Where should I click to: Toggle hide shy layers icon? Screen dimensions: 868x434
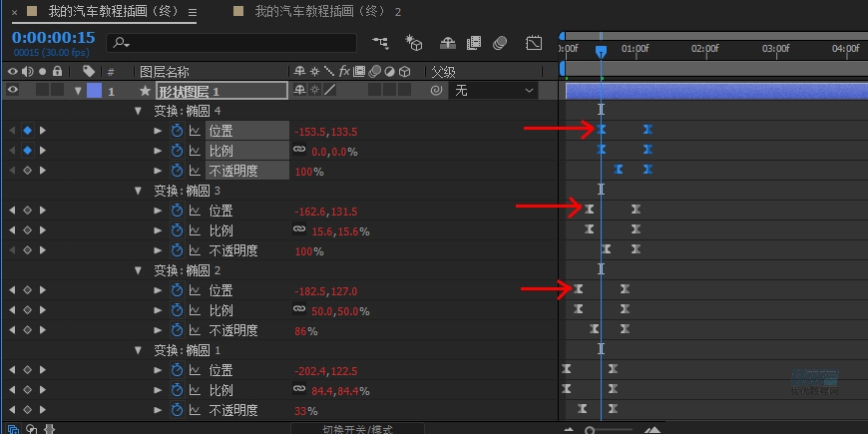[x=447, y=43]
